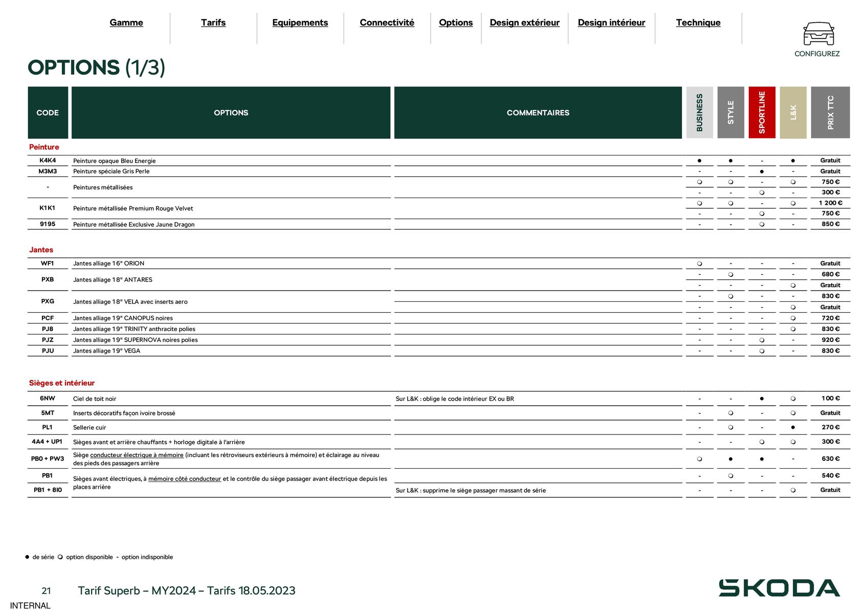Click Peinture métallisée Premium Rouge Velvet
868x614 pixels.
(133, 208)
